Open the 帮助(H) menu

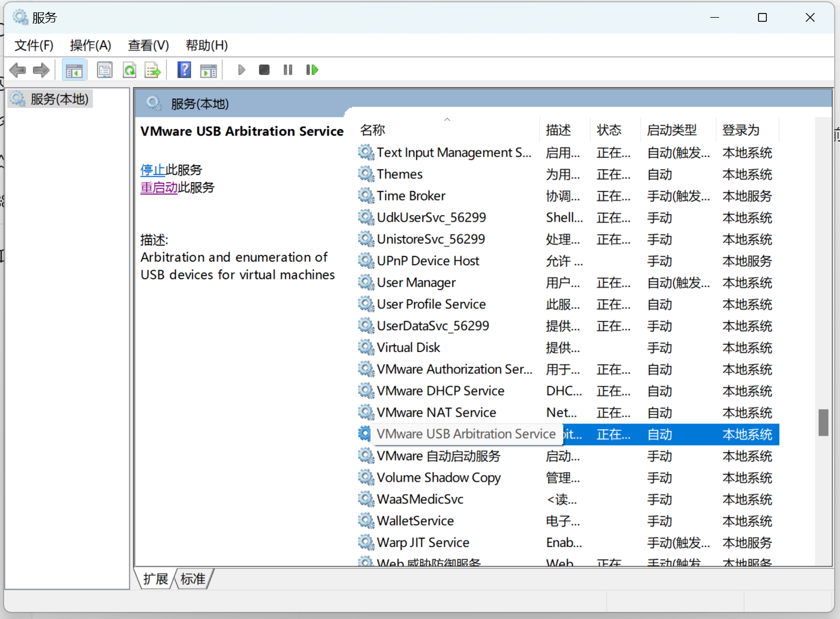tap(206, 45)
